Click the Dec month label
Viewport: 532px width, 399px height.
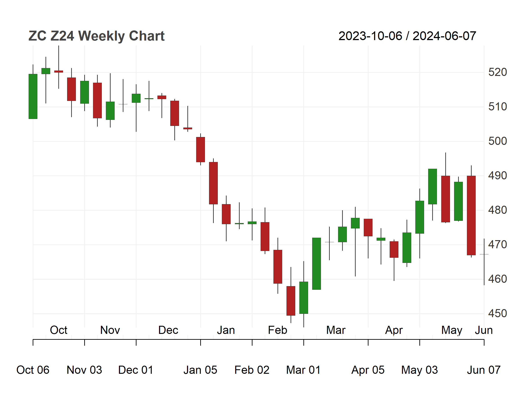pyautogui.click(x=168, y=330)
